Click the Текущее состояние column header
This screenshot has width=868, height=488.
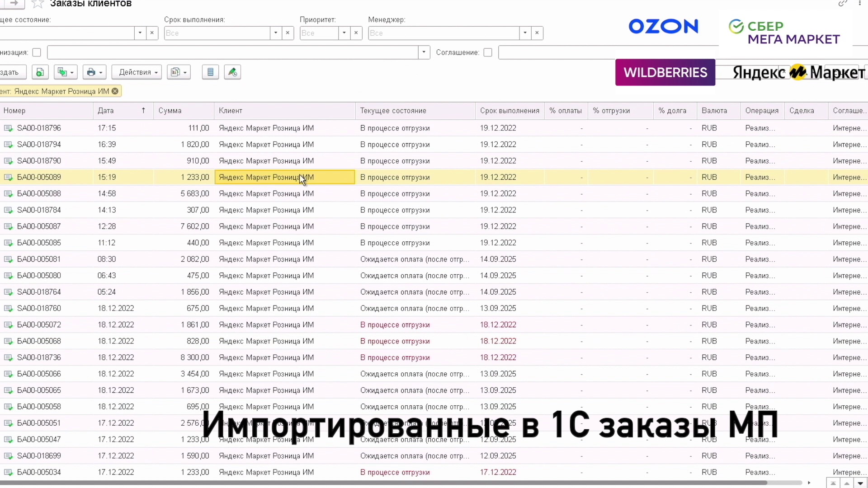click(x=415, y=111)
